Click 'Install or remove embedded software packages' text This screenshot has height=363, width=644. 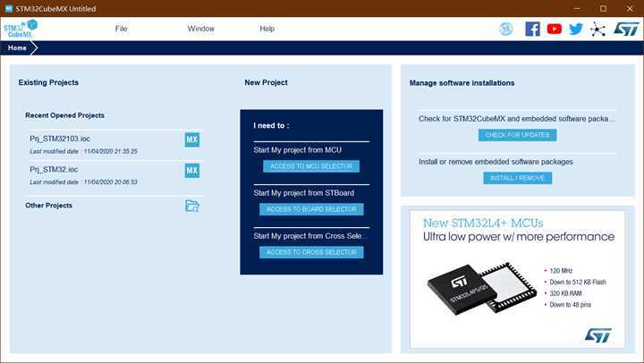click(x=496, y=162)
